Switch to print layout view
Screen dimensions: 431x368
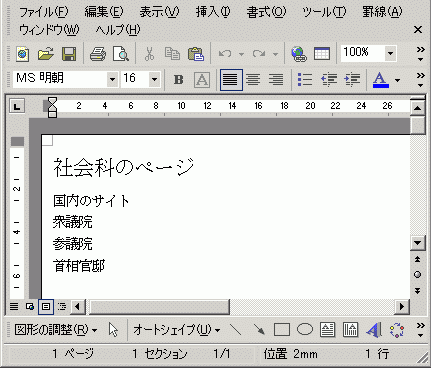pyautogui.click(x=46, y=306)
